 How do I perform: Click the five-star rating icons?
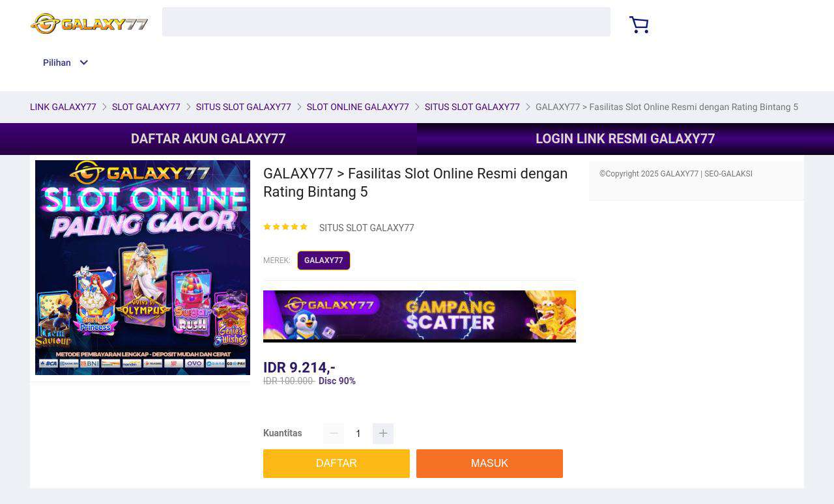click(285, 227)
